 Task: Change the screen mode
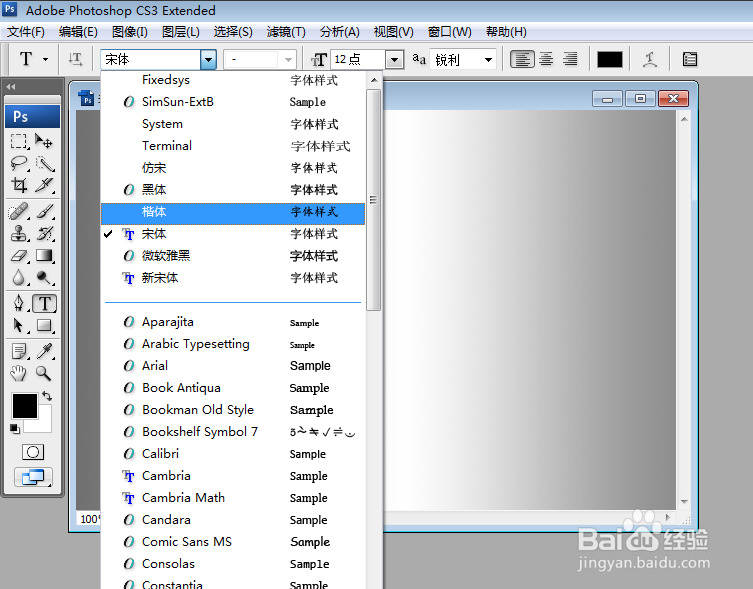point(33,477)
